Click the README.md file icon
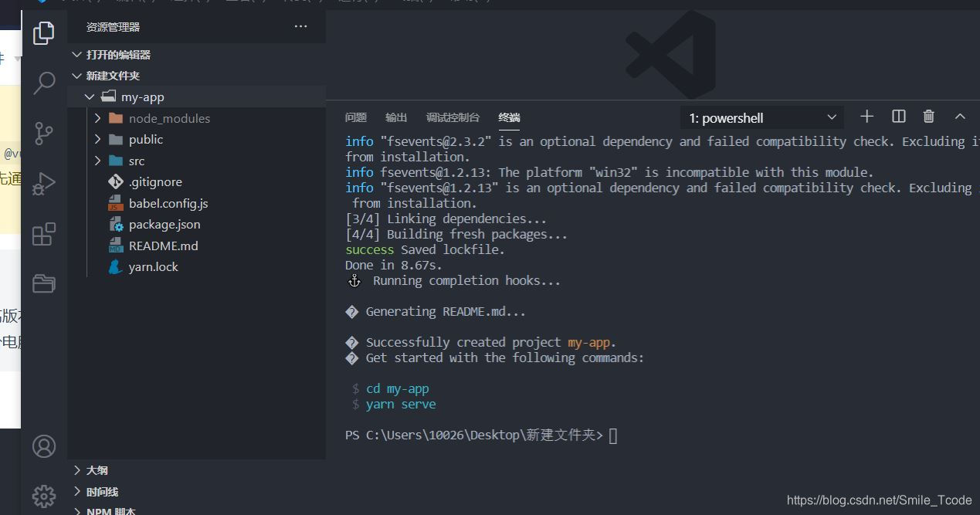Screen dimensions: 980x515 [x=116, y=246]
